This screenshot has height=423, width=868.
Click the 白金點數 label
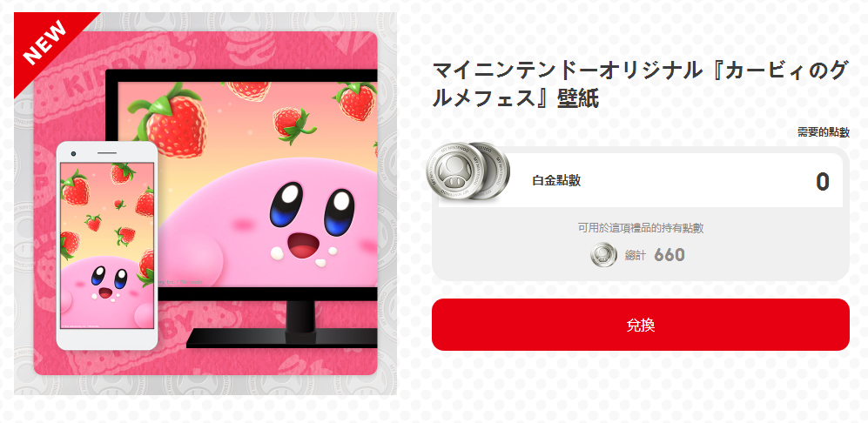pos(556,180)
